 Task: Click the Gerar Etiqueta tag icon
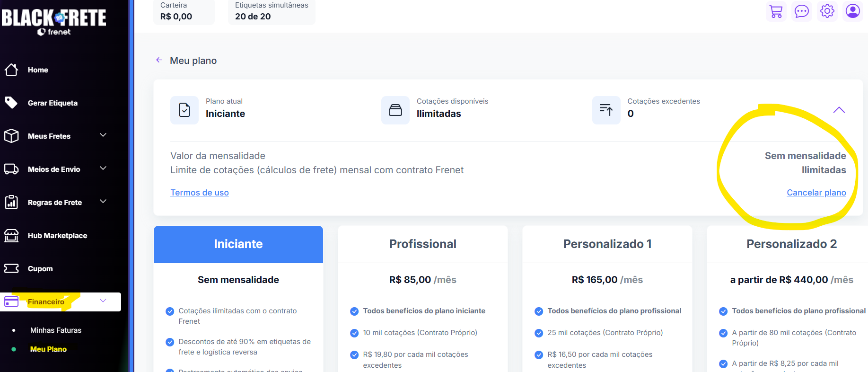[x=11, y=103]
